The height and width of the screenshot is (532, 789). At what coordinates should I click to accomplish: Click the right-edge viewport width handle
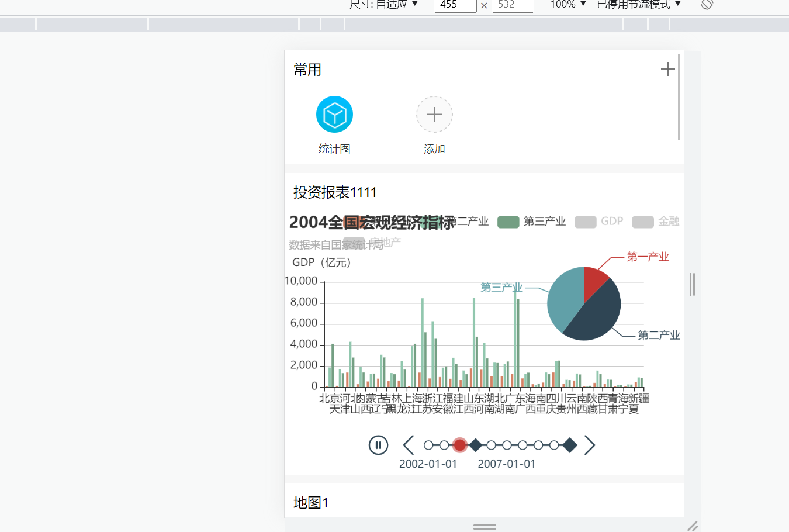coord(692,285)
